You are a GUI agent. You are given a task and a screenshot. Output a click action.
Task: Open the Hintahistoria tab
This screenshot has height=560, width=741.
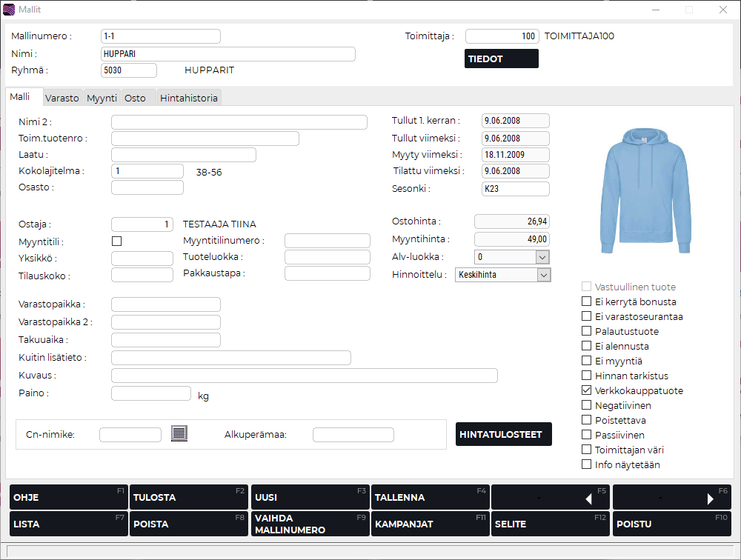(189, 98)
